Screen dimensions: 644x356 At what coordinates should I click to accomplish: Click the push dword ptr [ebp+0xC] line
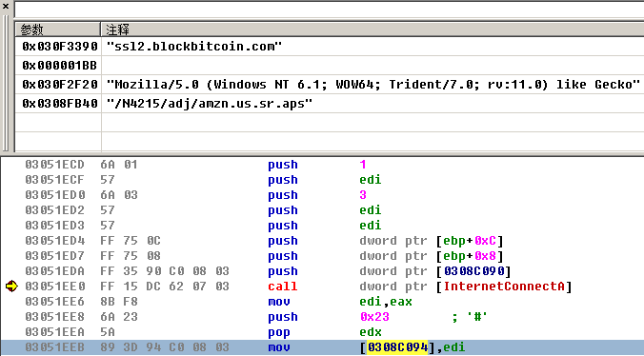(x=322, y=241)
